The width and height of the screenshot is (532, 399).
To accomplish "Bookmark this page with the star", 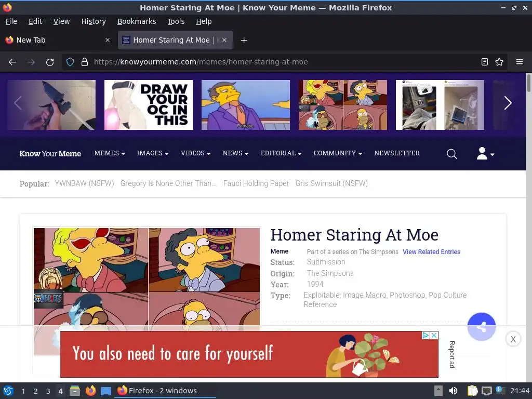I will pyautogui.click(x=499, y=62).
